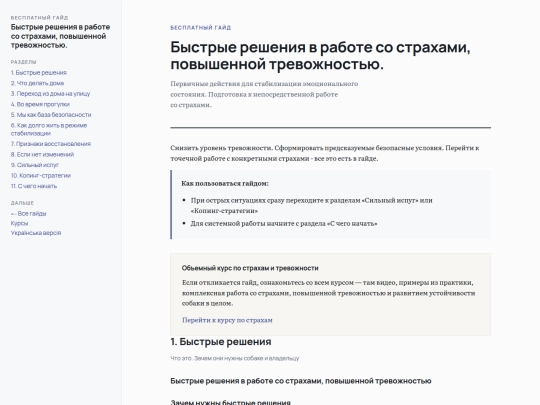Viewport: 540px width, 405px height.
Task: Click the large main page heading
Action: coord(320,55)
